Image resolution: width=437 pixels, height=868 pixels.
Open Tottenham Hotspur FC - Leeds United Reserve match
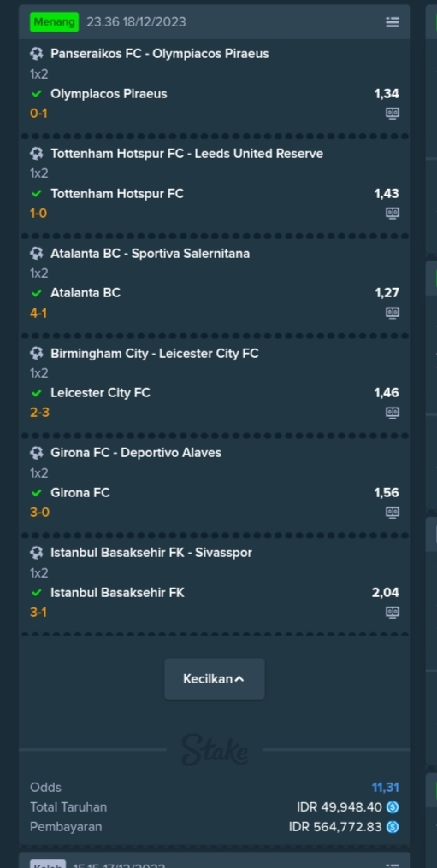pos(186,153)
